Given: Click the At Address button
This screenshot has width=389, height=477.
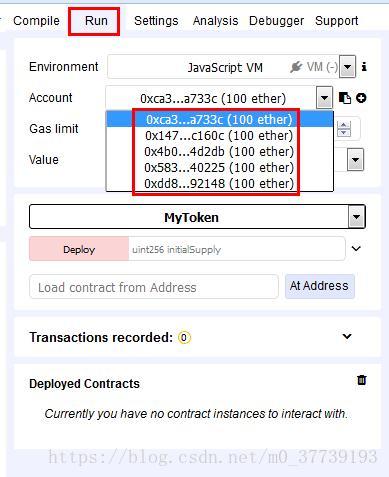Looking at the screenshot, I should pyautogui.click(x=319, y=286).
